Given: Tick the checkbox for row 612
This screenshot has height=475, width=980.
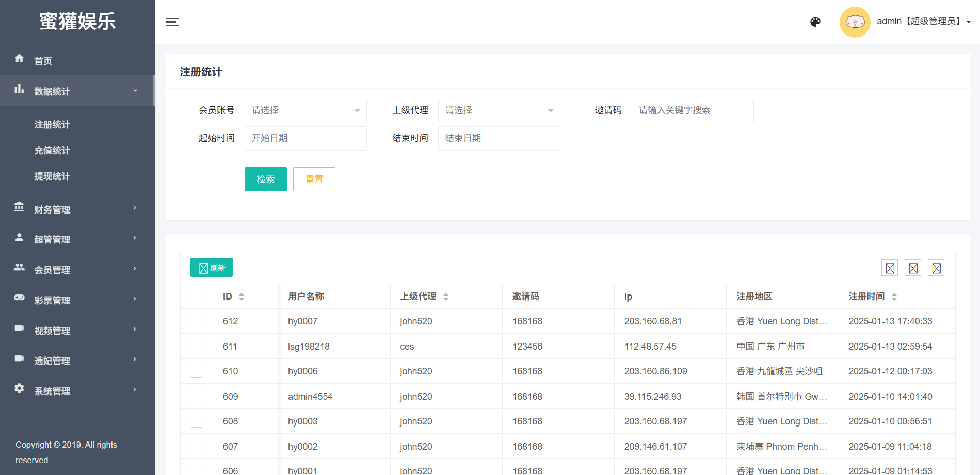Looking at the screenshot, I should pos(197,321).
